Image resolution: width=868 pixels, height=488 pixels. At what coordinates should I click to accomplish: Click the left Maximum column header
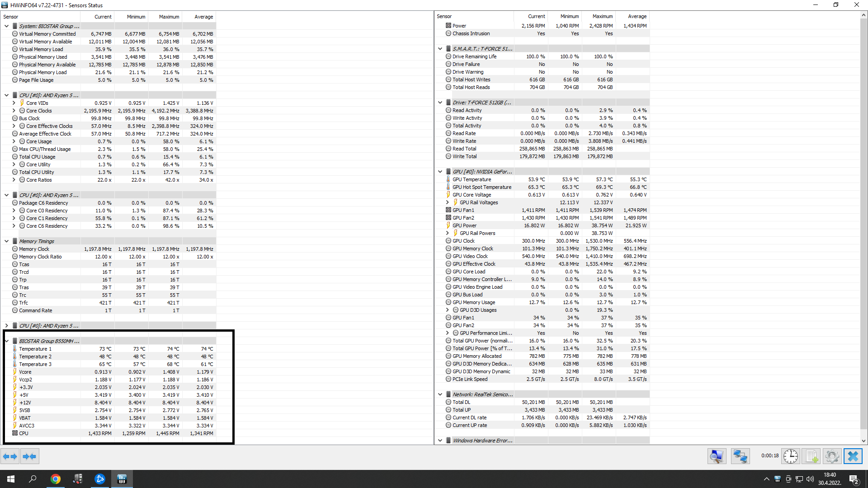point(169,17)
